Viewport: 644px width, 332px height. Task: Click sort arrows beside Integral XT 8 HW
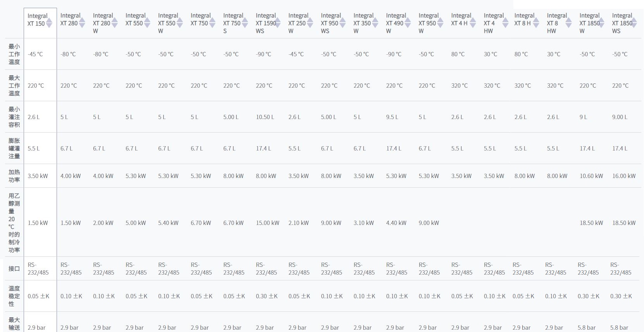[x=568, y=23]
